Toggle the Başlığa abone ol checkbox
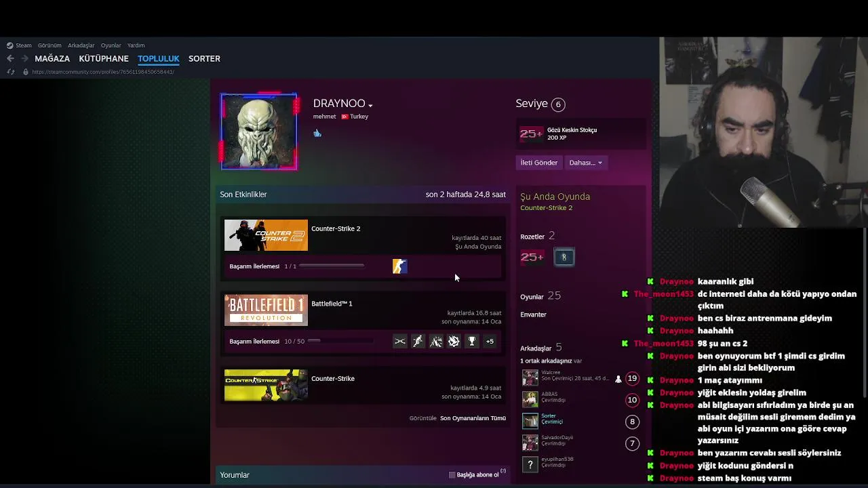 point(452,475)
